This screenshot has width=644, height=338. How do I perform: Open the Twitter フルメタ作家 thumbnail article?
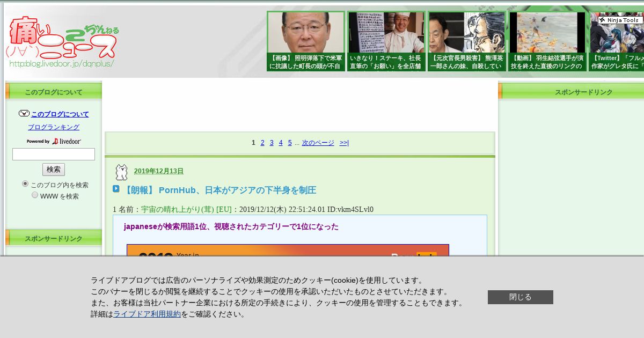(616, 41)
